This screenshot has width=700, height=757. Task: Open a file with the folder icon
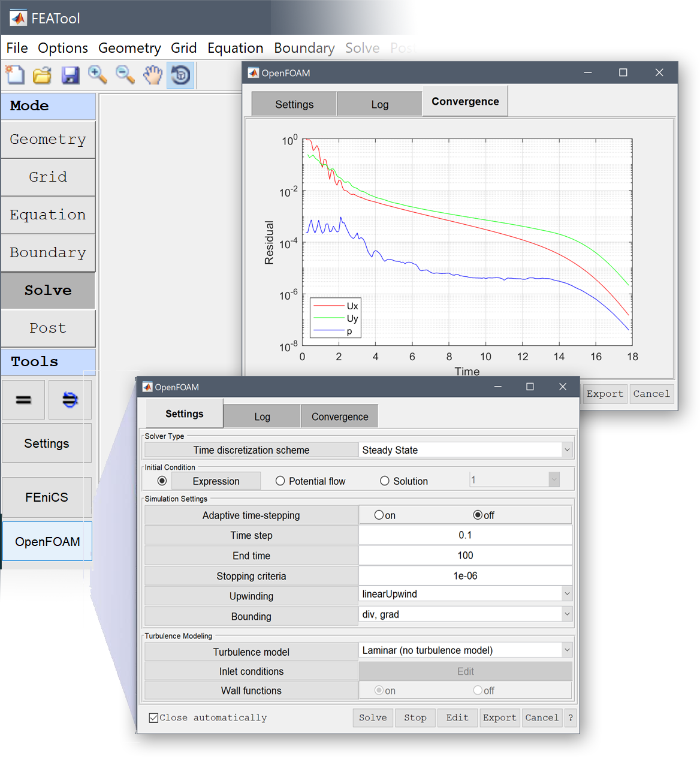coord(42,75)
